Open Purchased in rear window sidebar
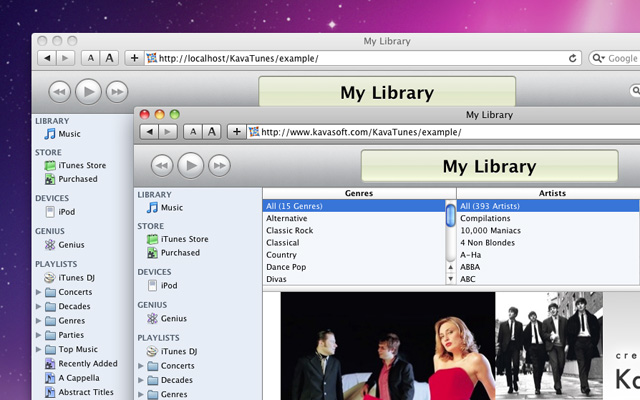Image resolution: width=640 pixels, height=400 pixels. tap(71, 179)
